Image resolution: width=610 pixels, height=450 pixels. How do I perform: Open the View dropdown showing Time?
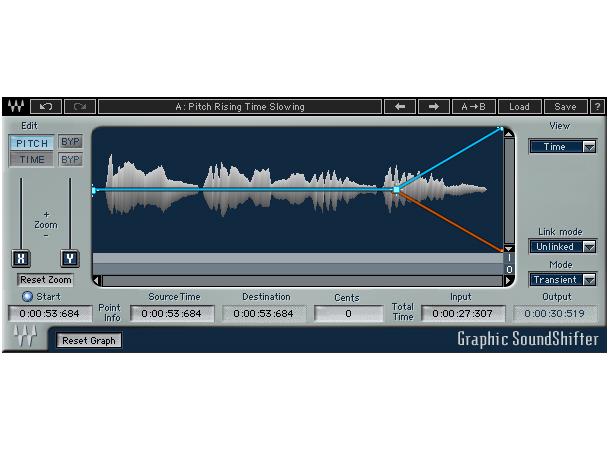click(x=563, y=146)
